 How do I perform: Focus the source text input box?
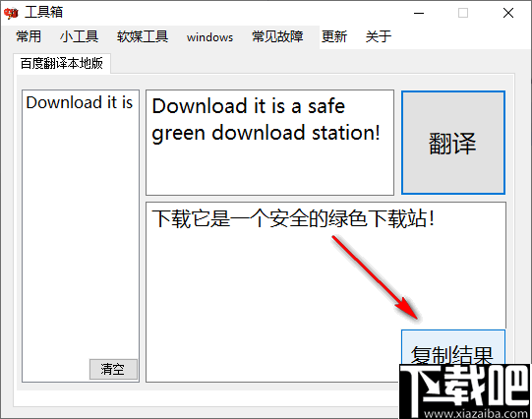(269, 143)
